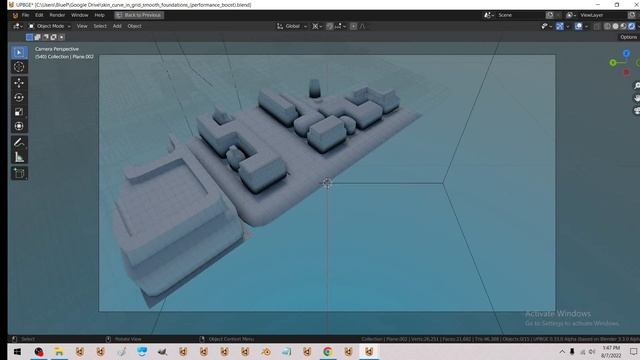The image size is (640, 360).
Task: Open the Windows Start menu
Action: click(x=18, y=351)
